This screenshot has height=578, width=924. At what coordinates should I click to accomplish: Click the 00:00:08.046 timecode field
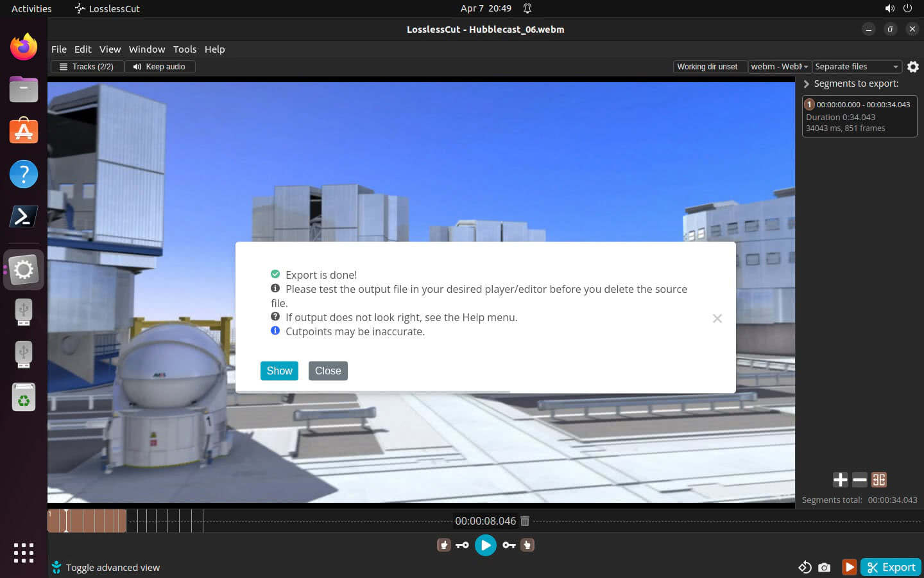[x=485, y=521]
